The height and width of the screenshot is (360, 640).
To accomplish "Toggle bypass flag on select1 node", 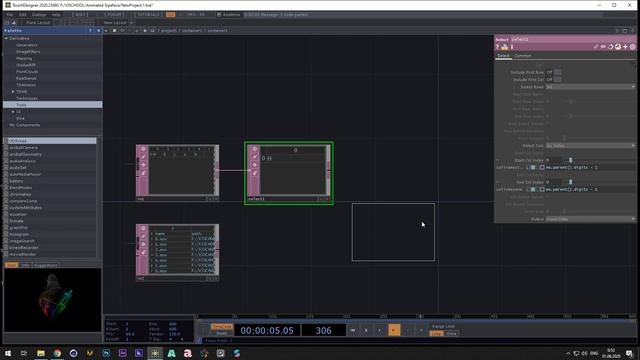I will pos(255,157).
